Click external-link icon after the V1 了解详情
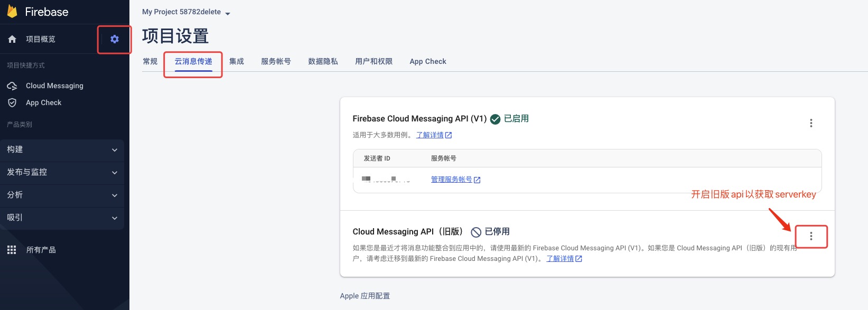Viewport: 868px width, 310px height. click(x=449, y=135)
